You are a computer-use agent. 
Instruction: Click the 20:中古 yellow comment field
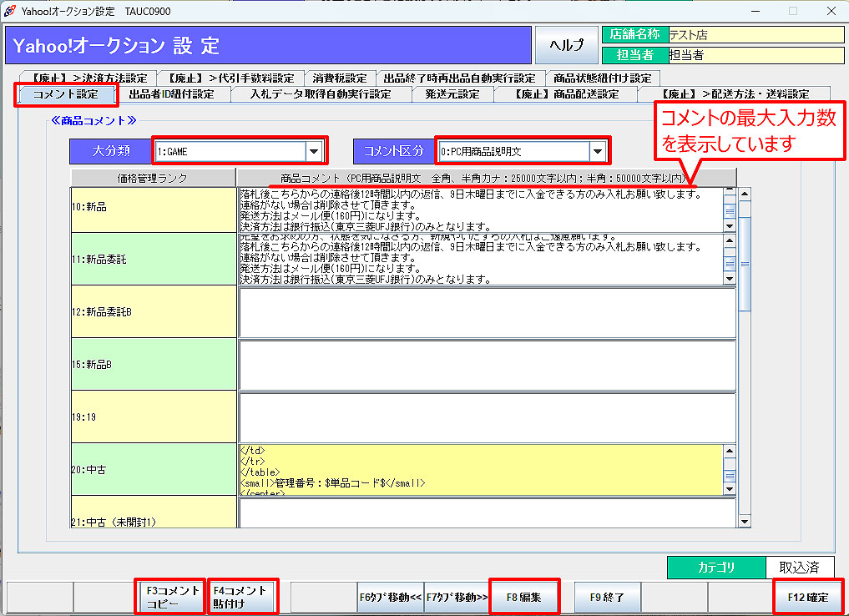[480, 469]
